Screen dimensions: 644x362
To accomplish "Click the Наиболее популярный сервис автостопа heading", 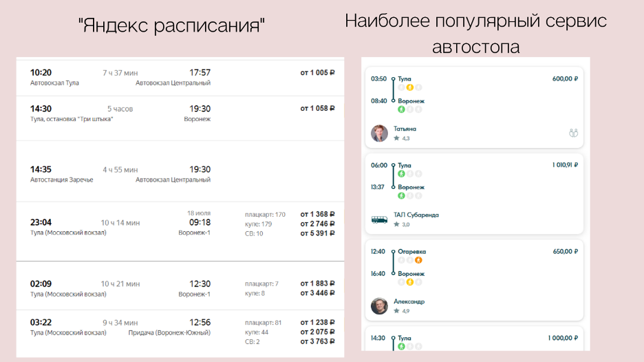I will pos(475,34).
